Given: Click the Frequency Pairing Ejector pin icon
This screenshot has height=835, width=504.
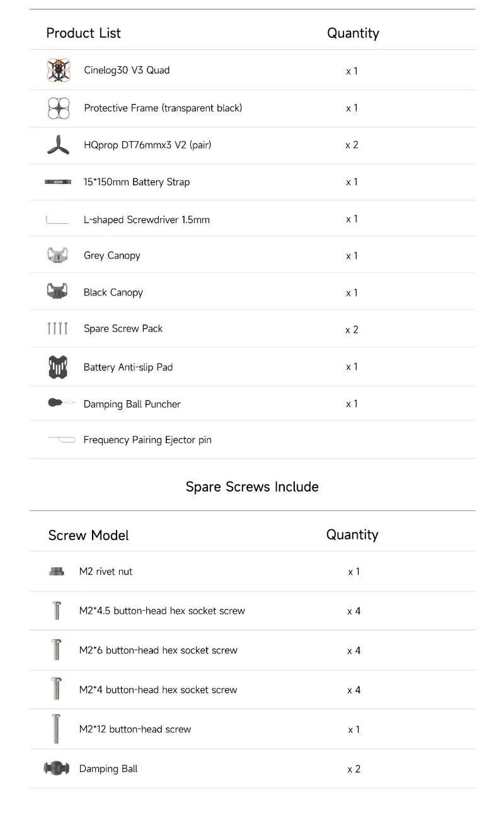Looking at the screenshot, I should pos(61,439).
